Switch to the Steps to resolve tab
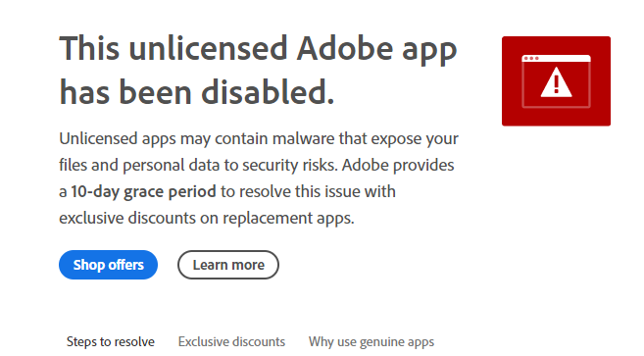 [x=111, y=341]
